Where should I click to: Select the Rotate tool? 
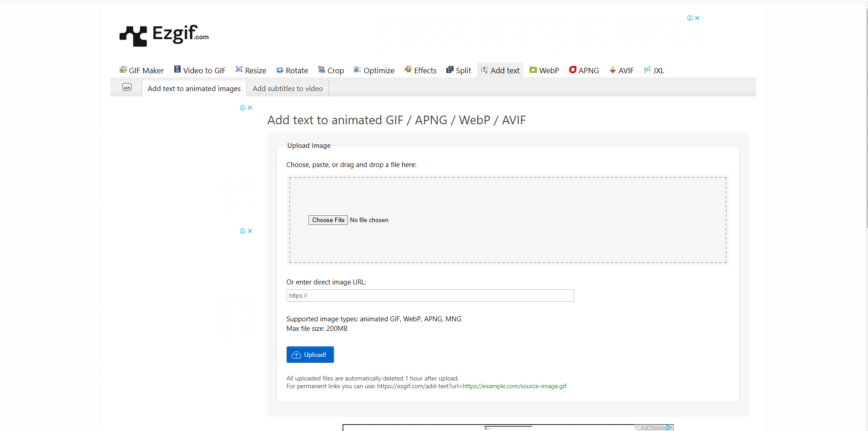292,70
